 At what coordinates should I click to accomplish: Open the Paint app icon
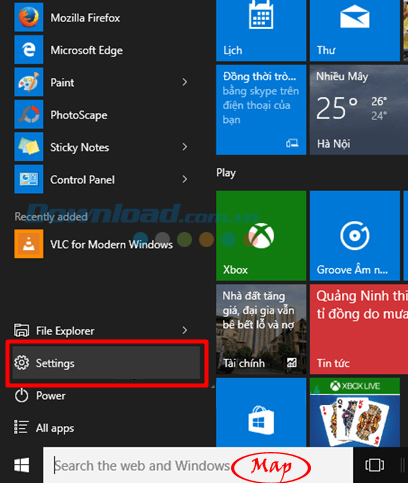[29, 82]
